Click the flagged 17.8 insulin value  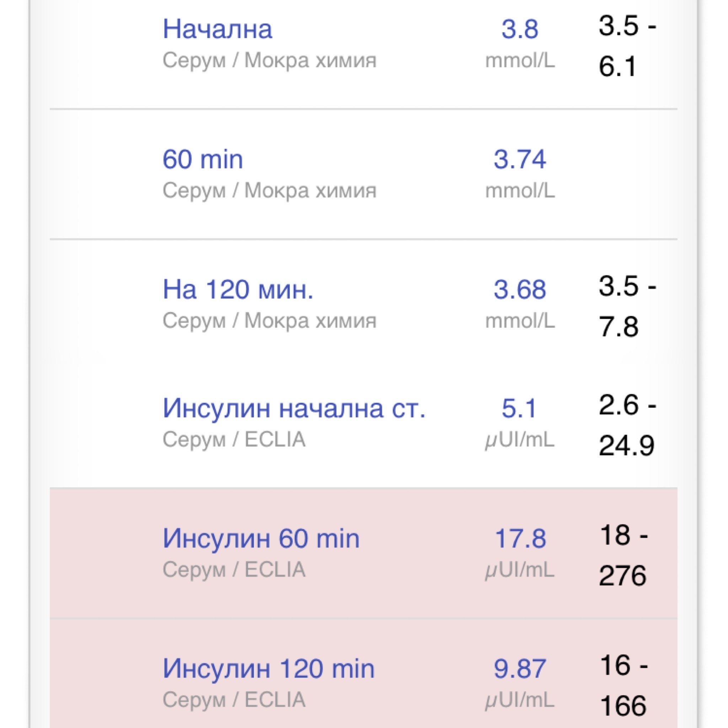[520, 538]
